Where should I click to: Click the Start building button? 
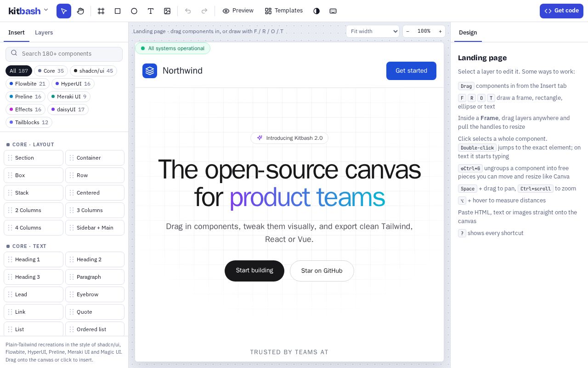[x=254, y=271]
